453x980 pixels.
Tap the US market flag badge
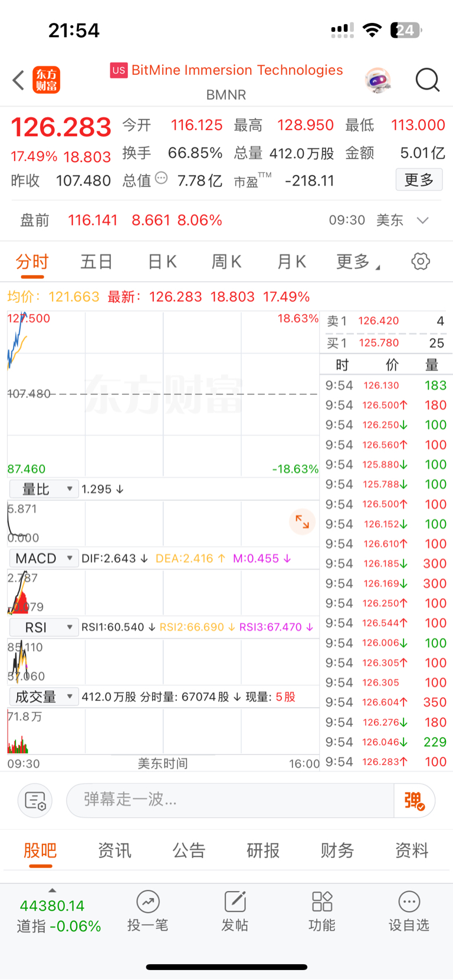point(119,70)
